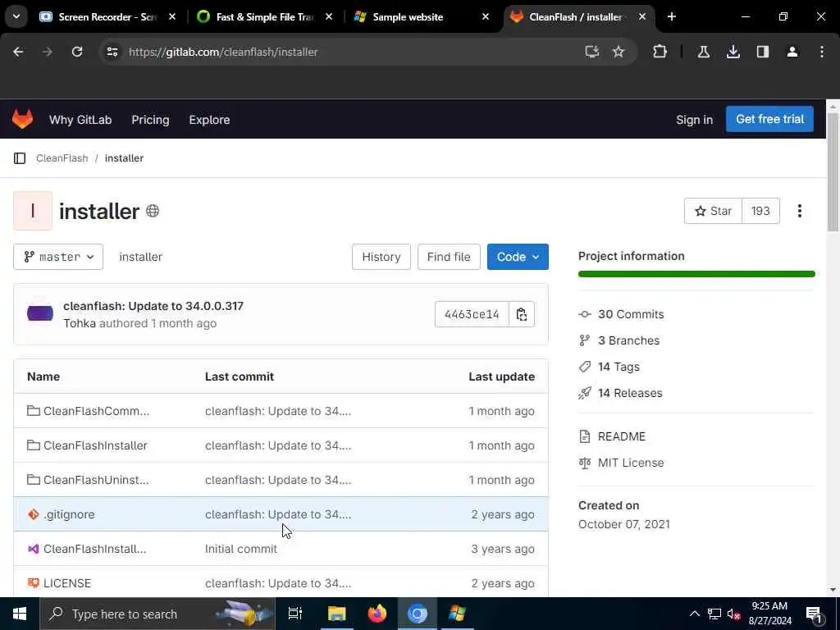Expand the Code dropdown button
Viewport: 840px width, 630px height.
pos(518,257)
